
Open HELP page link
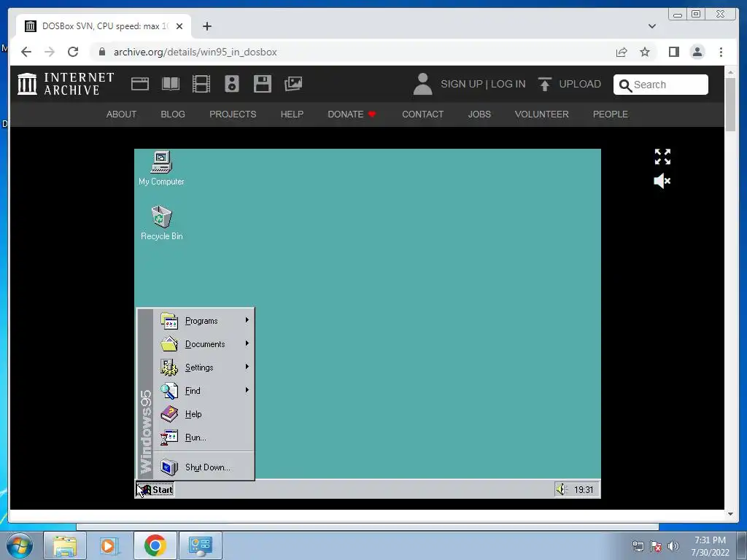coord(292,114)
